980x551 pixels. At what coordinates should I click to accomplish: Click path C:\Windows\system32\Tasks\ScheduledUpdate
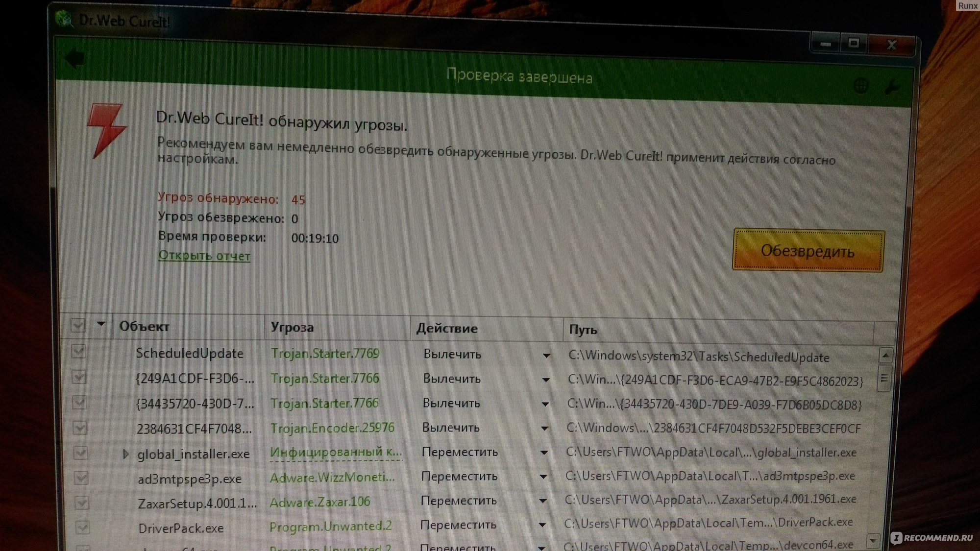699,357
